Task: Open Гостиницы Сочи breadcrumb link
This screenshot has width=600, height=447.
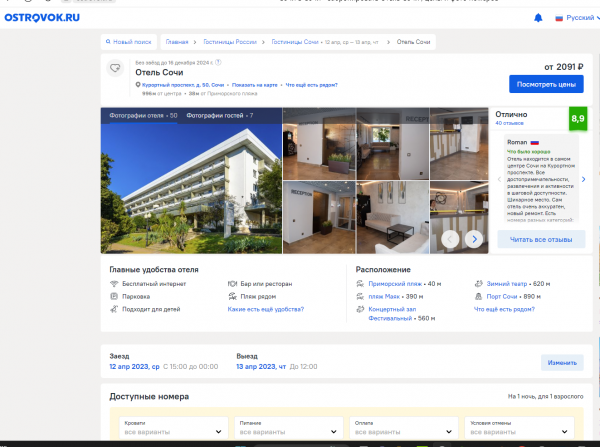Action: pos(296,43)
